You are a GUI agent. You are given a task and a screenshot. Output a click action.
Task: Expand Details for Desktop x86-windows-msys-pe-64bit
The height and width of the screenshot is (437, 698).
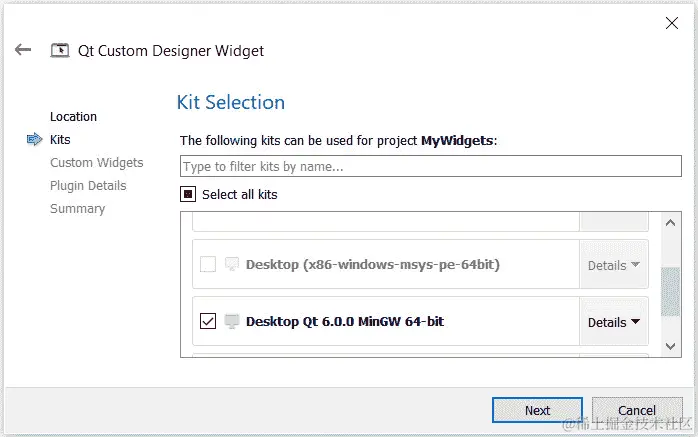(613, 265)
